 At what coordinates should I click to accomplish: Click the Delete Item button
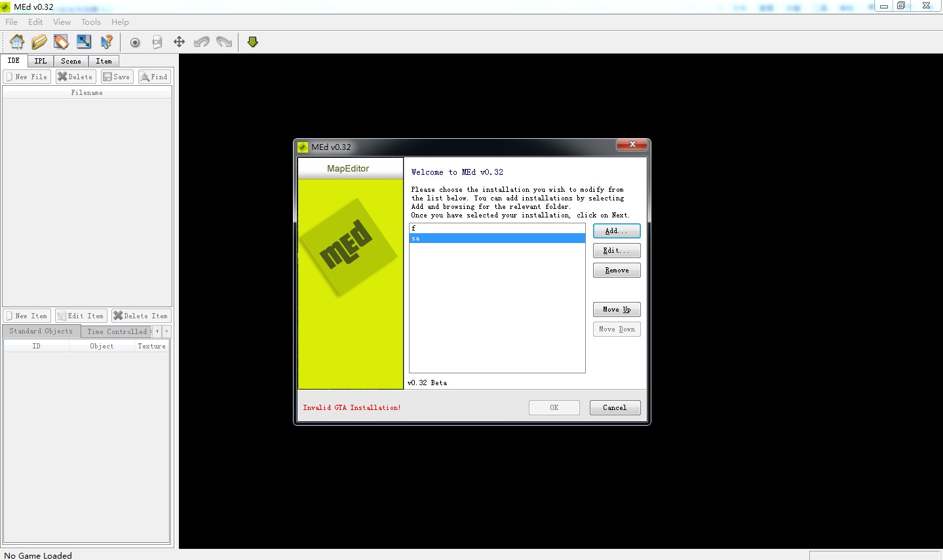[x=141, y=316]
